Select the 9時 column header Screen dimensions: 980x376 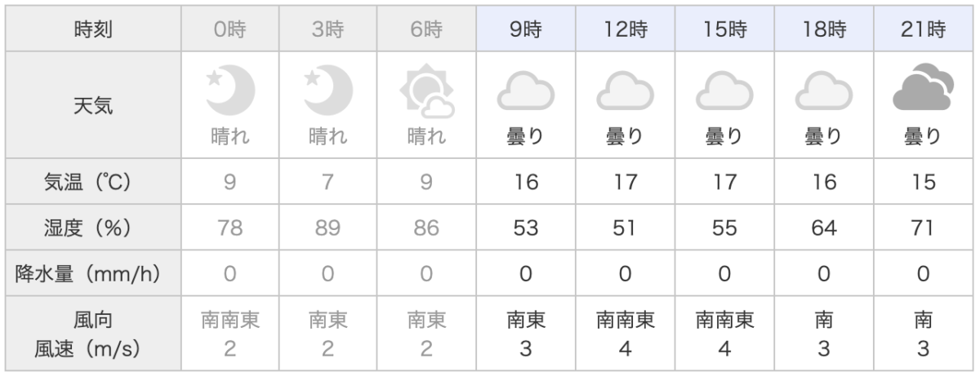click(x=525, y=31)
